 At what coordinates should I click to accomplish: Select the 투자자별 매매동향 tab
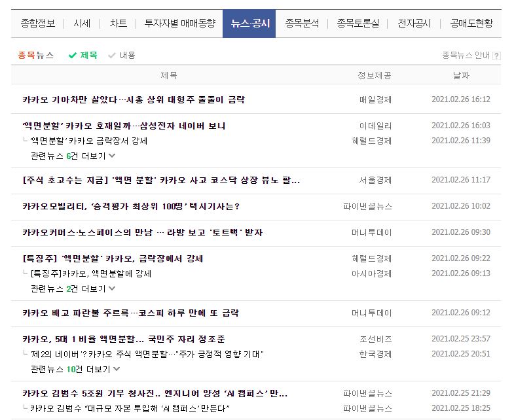(x=180, y=24)
